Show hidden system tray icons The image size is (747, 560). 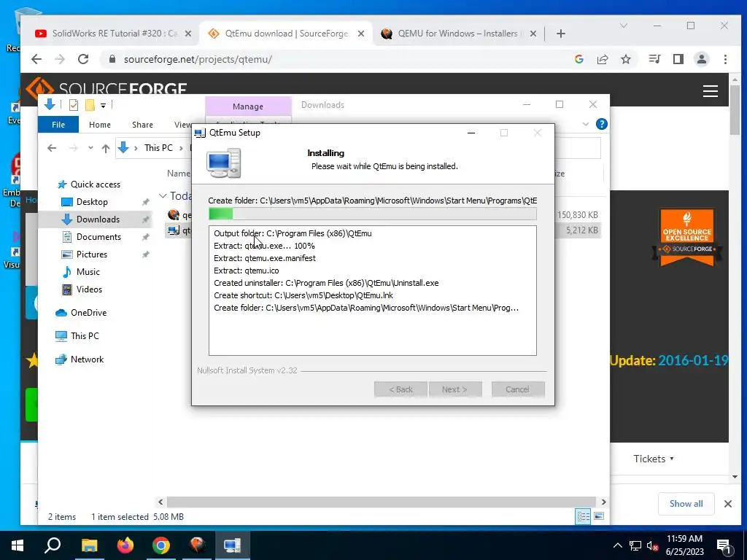coord(617,545)
